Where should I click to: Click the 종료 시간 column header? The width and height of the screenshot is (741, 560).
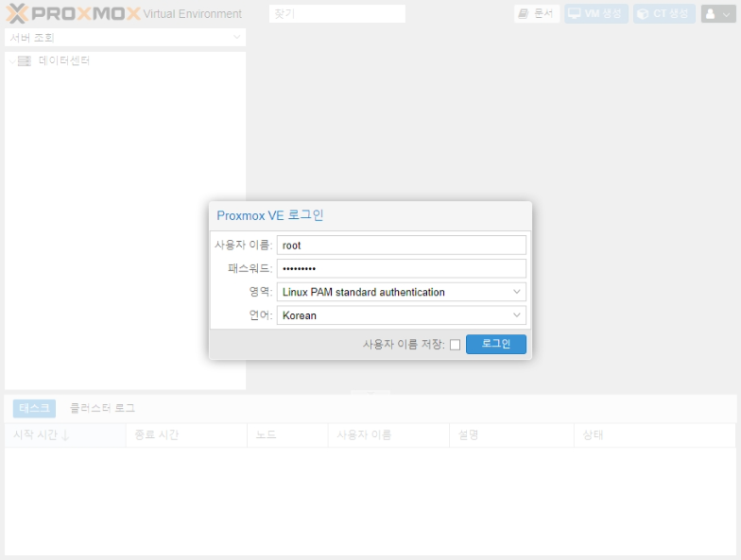click(187, 434)
